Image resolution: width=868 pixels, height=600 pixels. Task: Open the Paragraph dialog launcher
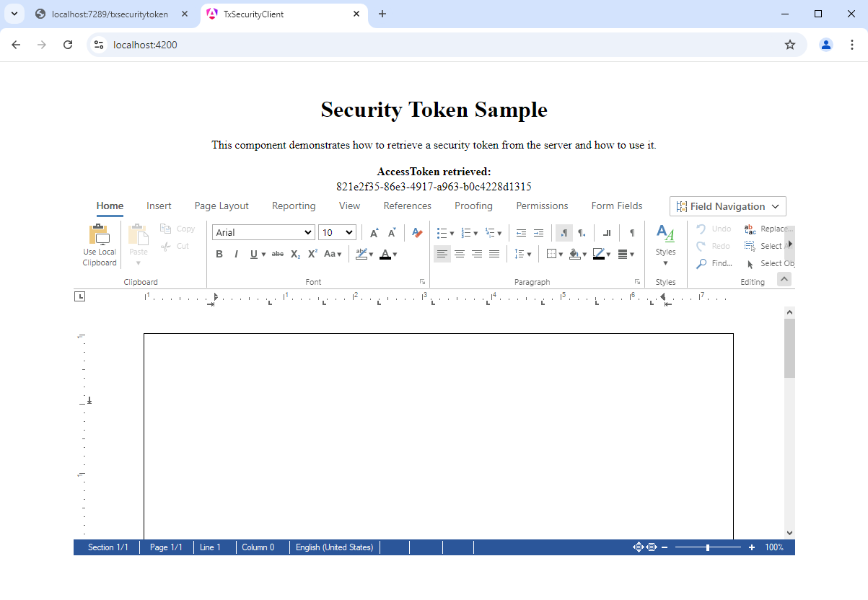(x=637, y=282)
